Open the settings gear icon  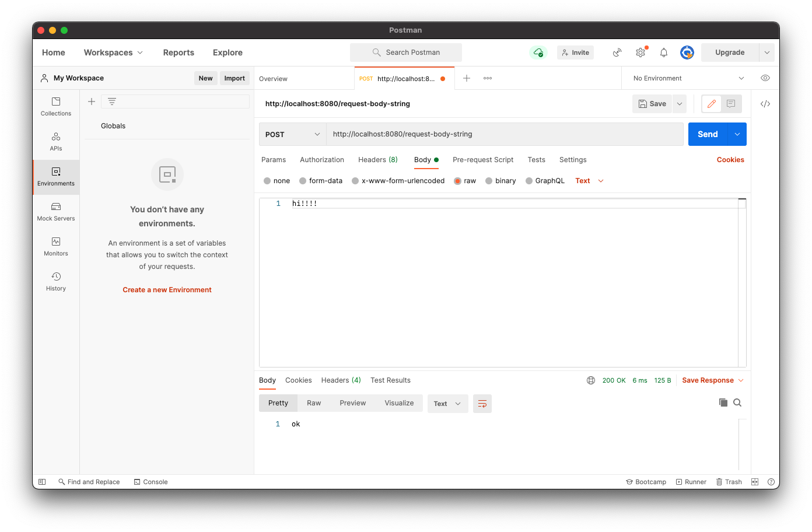(x=640, y=52)
